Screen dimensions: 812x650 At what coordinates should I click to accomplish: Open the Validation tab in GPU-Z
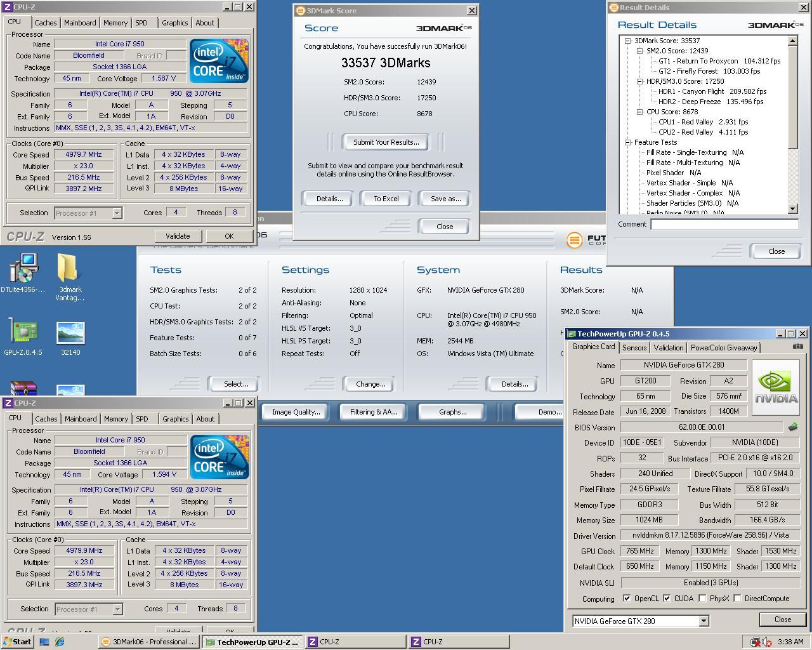[x=669, y=348]
